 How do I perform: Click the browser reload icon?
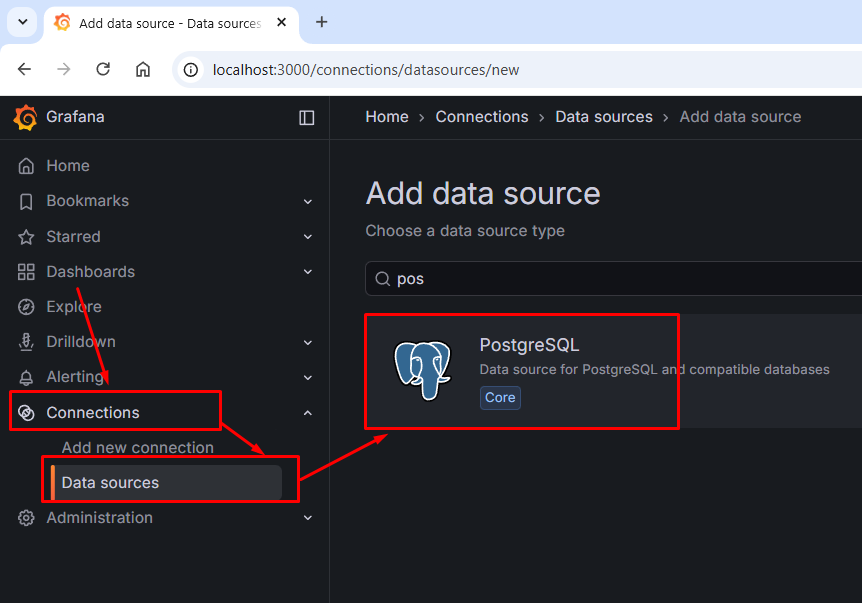tap(103, 70)
